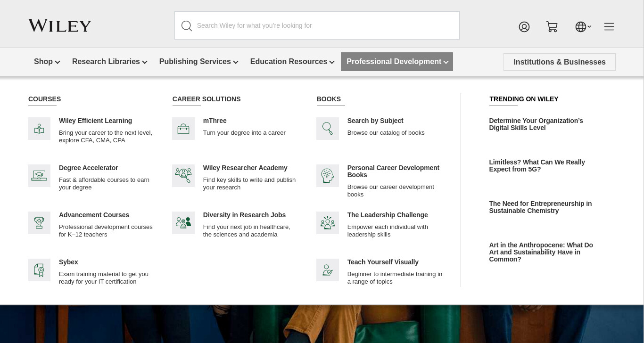Click the TRENDING ON WILEY heading
Viewport: 644px width, 343px height.
524,99
